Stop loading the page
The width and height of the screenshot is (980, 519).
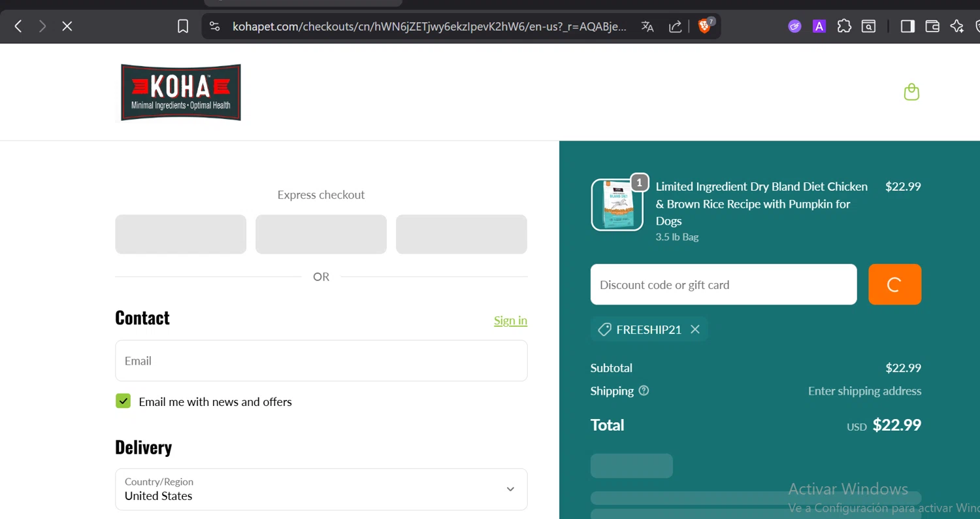[67, 26]
